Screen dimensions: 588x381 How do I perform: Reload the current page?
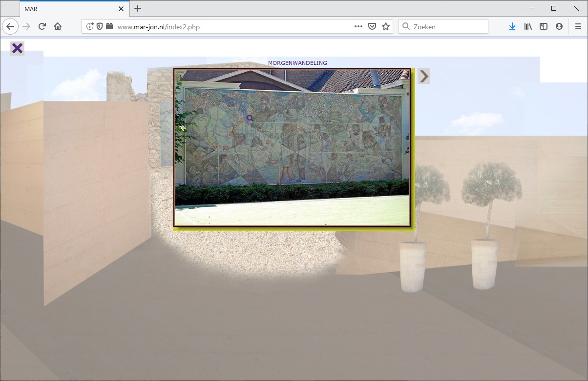point(42,26)
